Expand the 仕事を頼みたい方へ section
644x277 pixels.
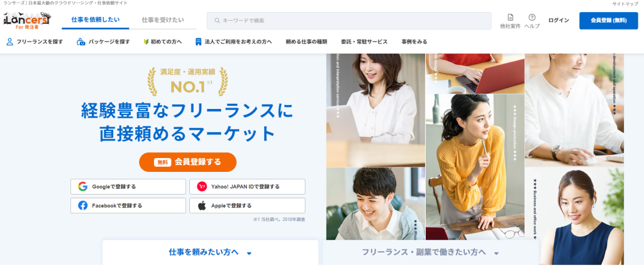pyautogui.click(x=210, y=252)
